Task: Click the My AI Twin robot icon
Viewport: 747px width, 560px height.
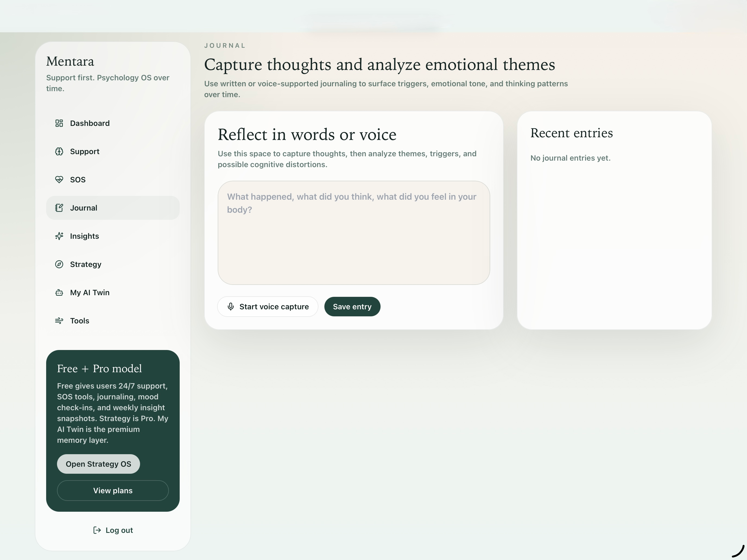Action: pyautogui.click(x=59, y=293)
